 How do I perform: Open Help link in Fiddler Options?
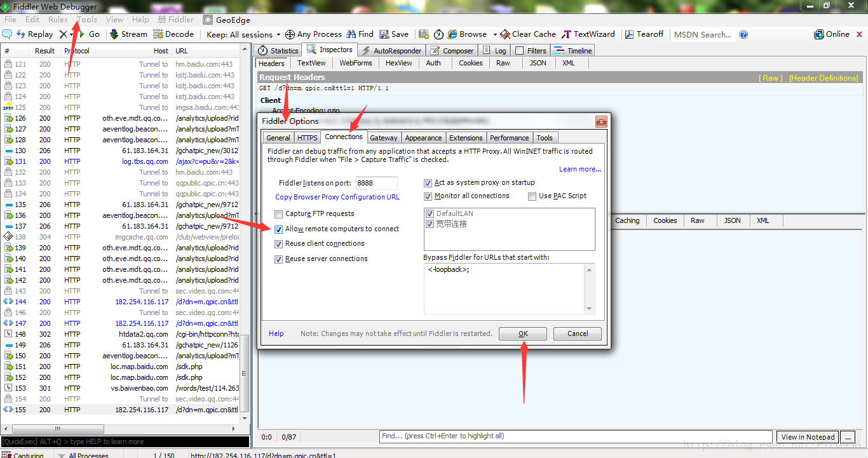coord(276,333)
